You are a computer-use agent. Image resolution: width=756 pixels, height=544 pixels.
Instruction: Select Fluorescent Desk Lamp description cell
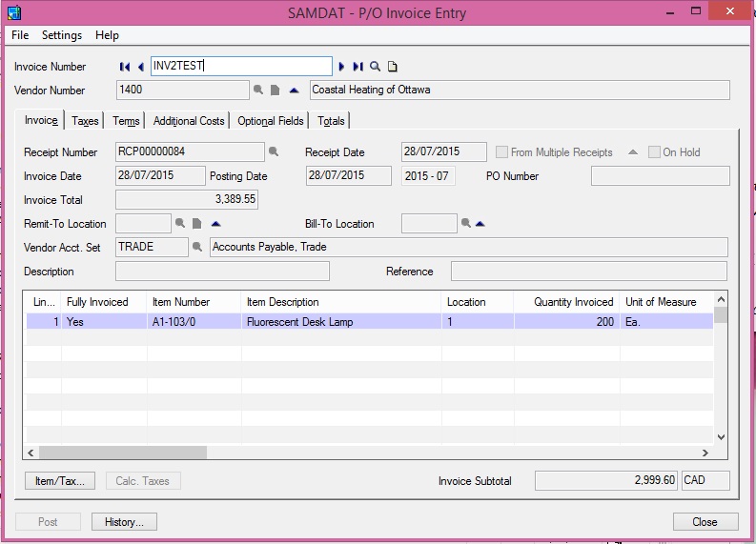(x=341, y=322)
